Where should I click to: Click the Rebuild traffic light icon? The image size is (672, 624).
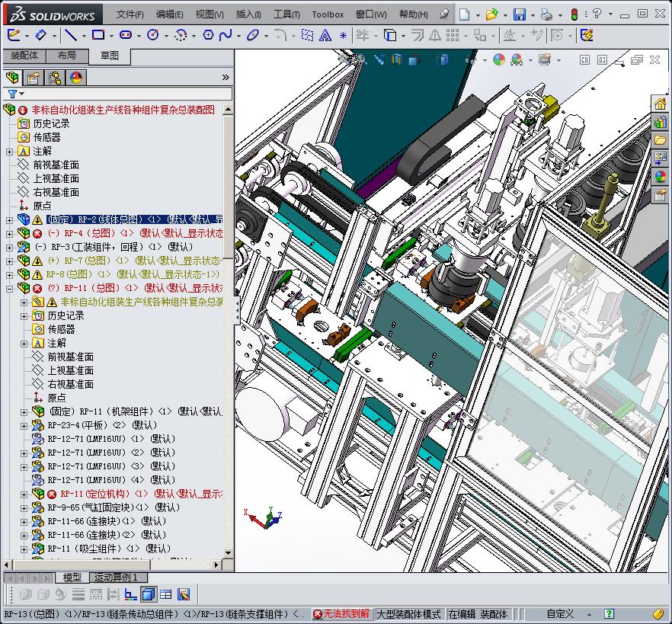[x=573, y=14]
